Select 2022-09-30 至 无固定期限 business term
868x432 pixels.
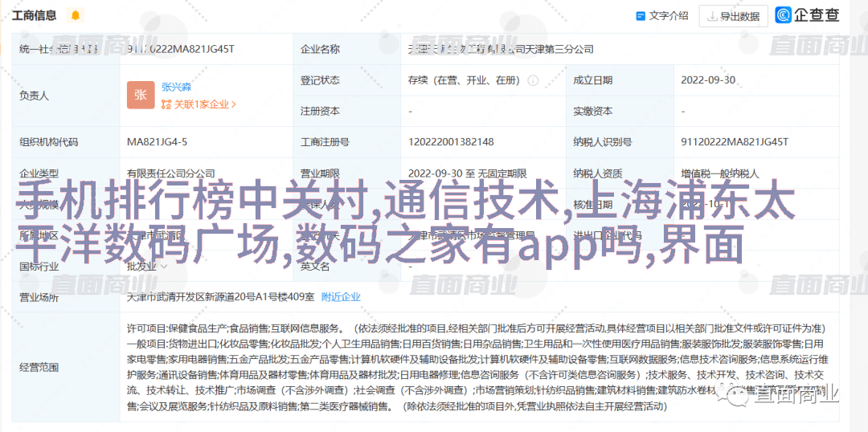point(467,173)
